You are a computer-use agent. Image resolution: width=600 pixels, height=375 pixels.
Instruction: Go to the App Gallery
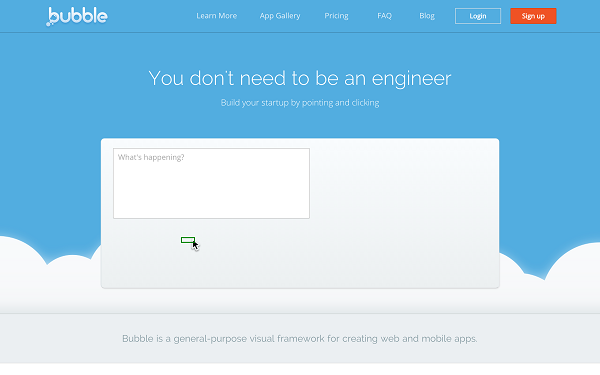(x=280, y=16)
